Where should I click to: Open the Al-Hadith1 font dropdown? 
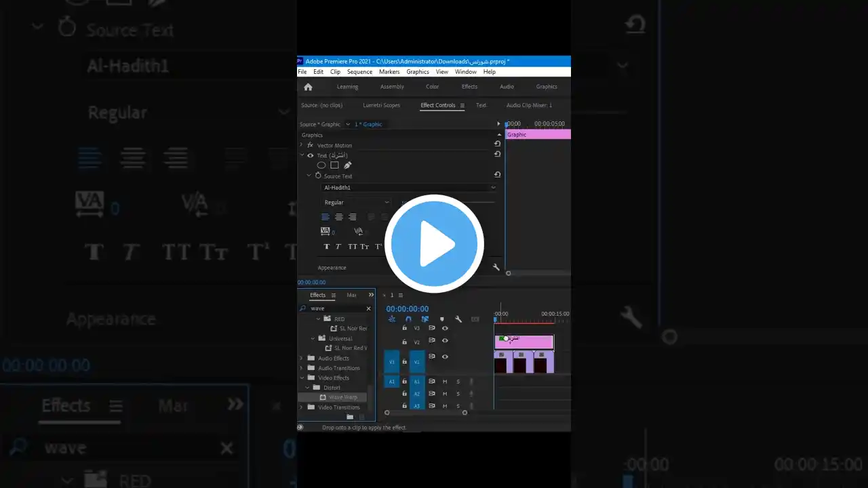(x=409, y=188)
